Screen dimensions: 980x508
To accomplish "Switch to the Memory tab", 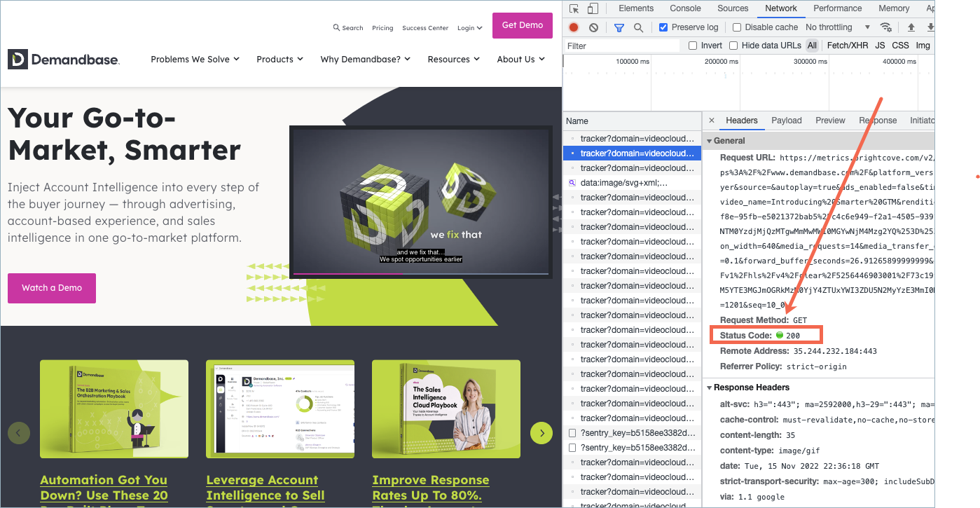I will tap(894, 8).
